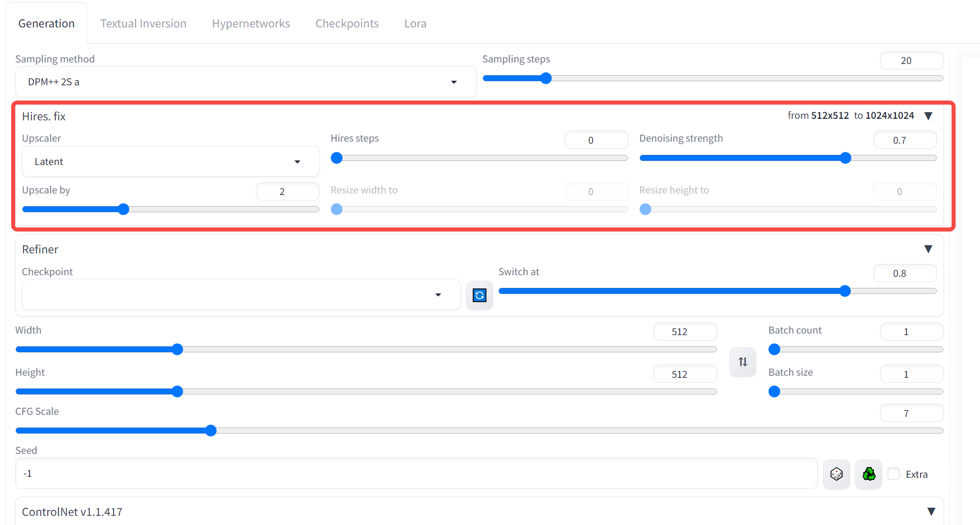Collapse the Hires. fix section
The height and width of the screenshot is (525, 980).
point(928,116)
